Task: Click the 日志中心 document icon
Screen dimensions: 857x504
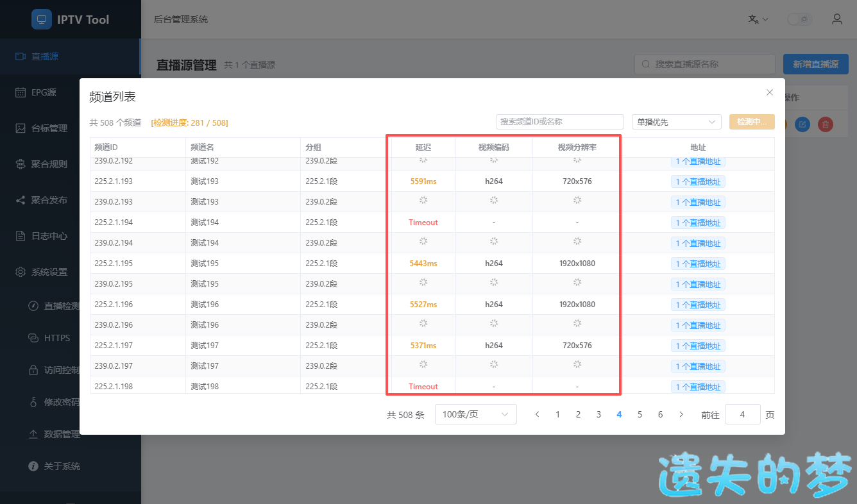Action: [x=21, y=236]
